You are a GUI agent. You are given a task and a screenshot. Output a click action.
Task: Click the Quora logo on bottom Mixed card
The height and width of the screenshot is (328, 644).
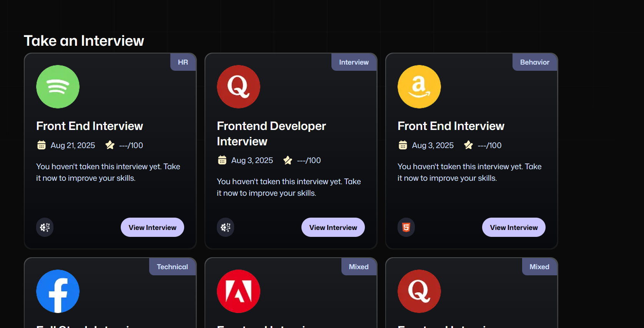pos(419,291)
